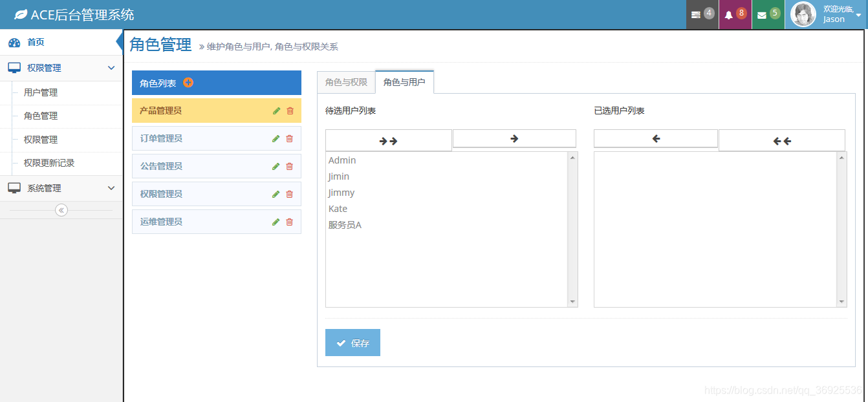Delete the 公告管理员 role trash icon
868x402 pixels.
tap(289, 166)
